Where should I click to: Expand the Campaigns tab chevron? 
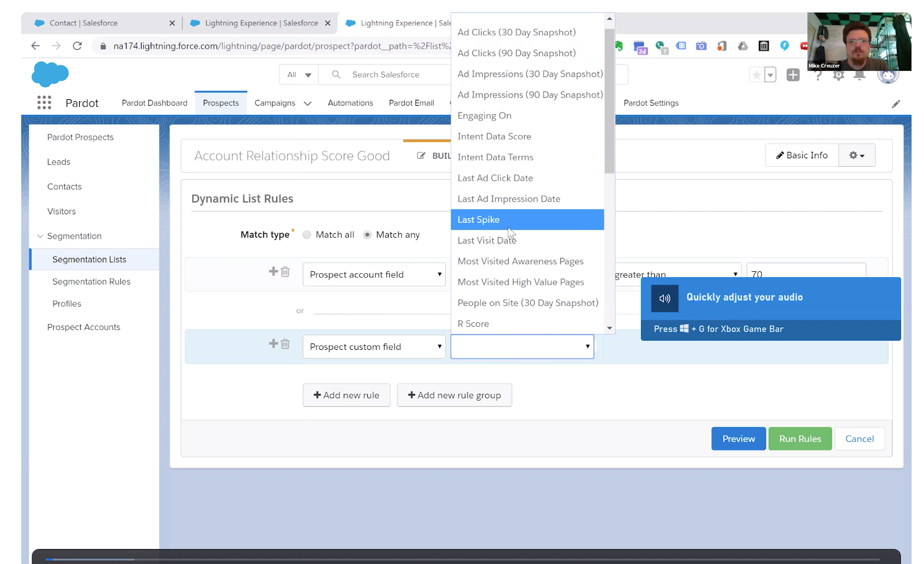coord(307,103)
